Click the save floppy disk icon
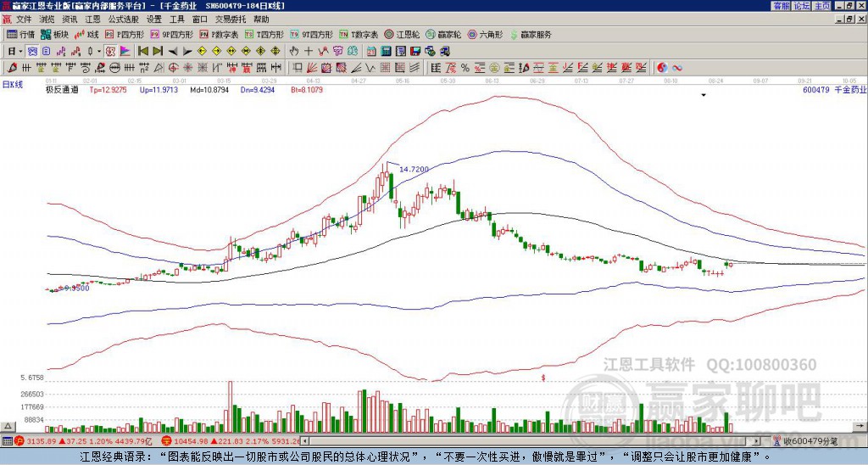The image size is (868, 465). pyautogui.click(x=415, y=52)
